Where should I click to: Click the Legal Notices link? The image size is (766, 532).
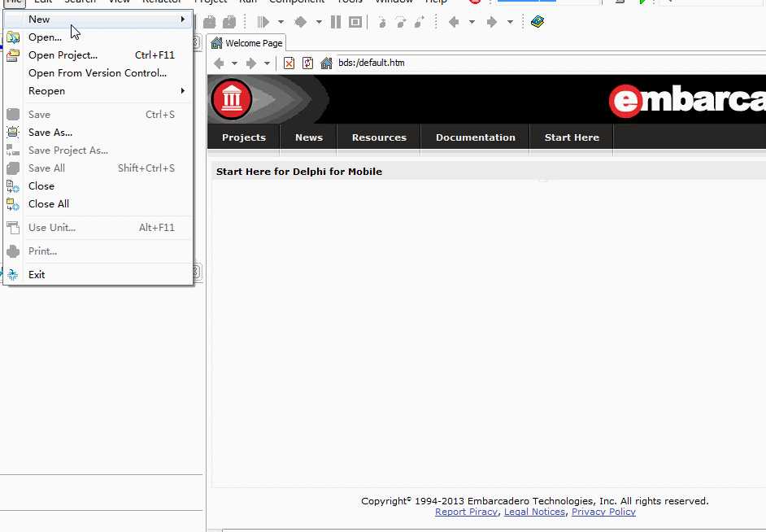534,512
